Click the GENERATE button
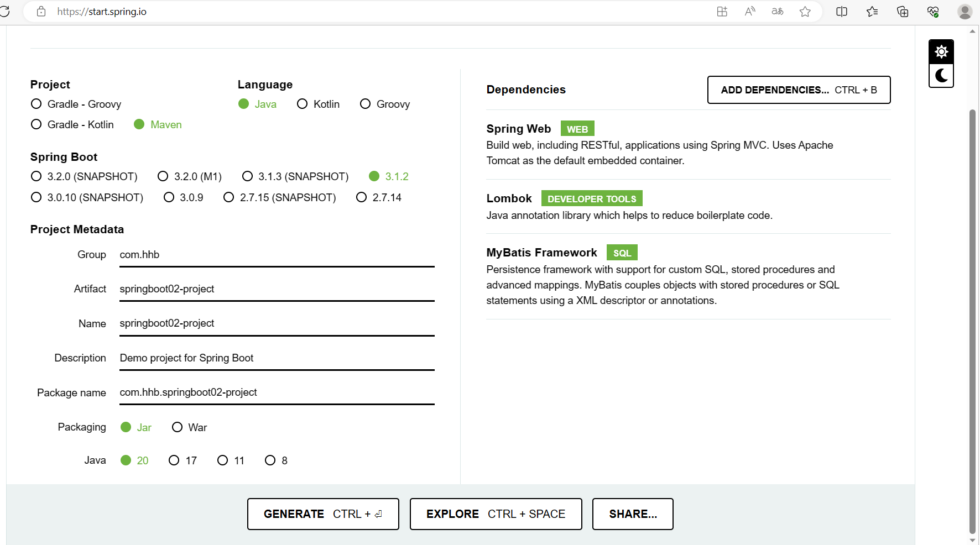Image resolution: width=980 pixels, height=545 pixels. 323,514
